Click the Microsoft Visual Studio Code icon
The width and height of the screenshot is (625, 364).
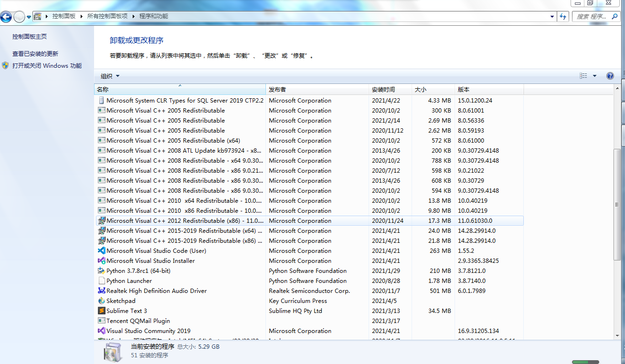101,251
